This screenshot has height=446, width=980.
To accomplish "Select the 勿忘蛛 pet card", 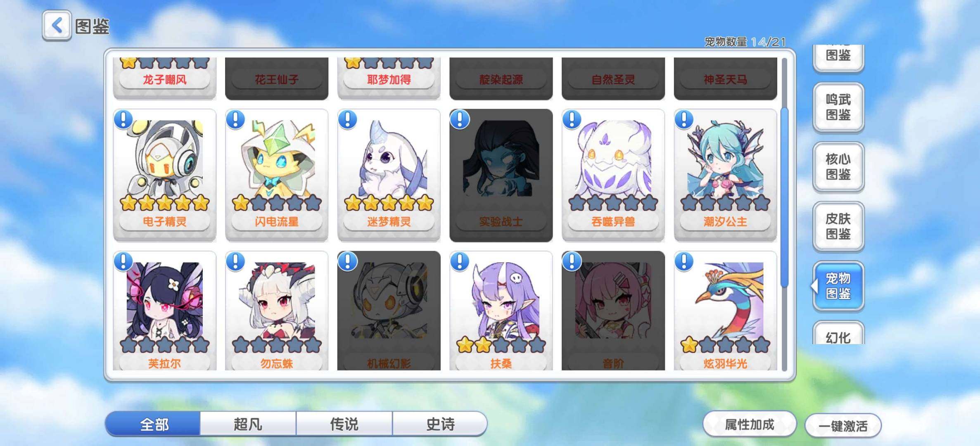I will pyautogui.click(x=277, y=311).
